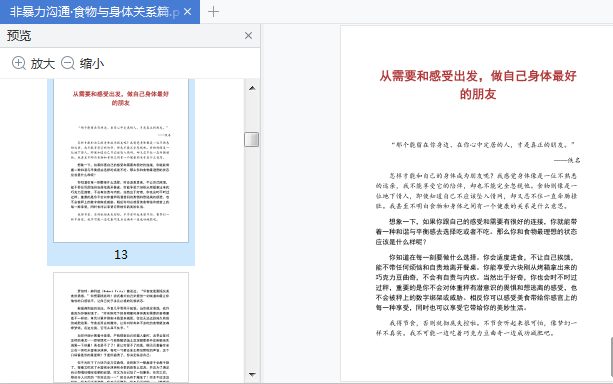
Task: Open a new tab with plus icon
Action: pos(213,12)
